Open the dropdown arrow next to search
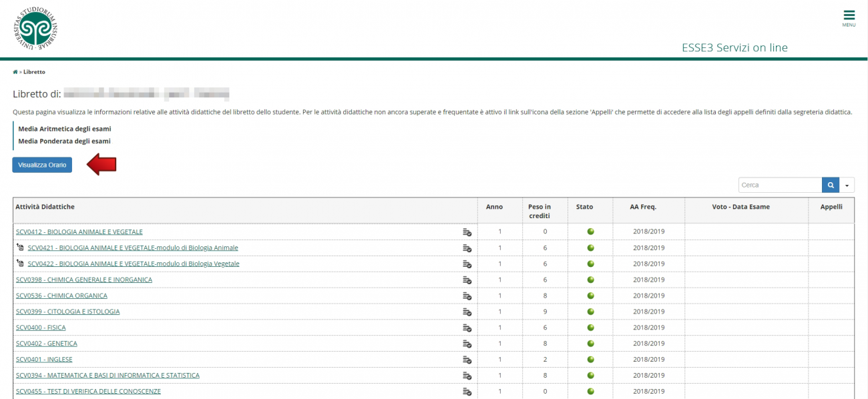The width and height of the screenshot is (868, 399). tap(847, 185)
